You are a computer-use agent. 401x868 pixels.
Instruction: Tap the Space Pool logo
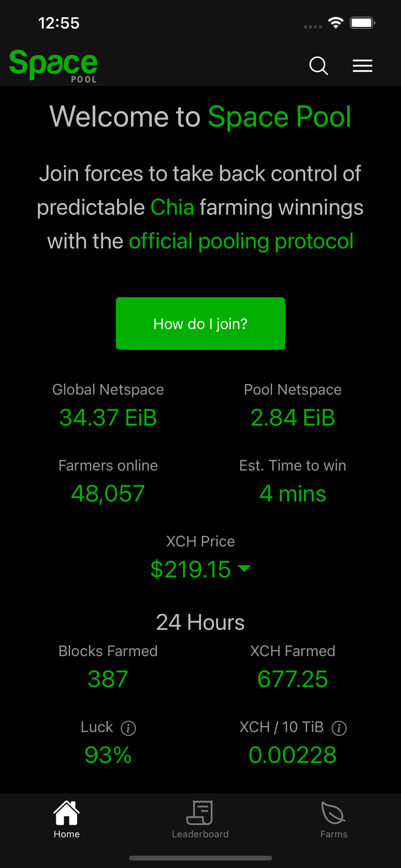tap(53, 66)
